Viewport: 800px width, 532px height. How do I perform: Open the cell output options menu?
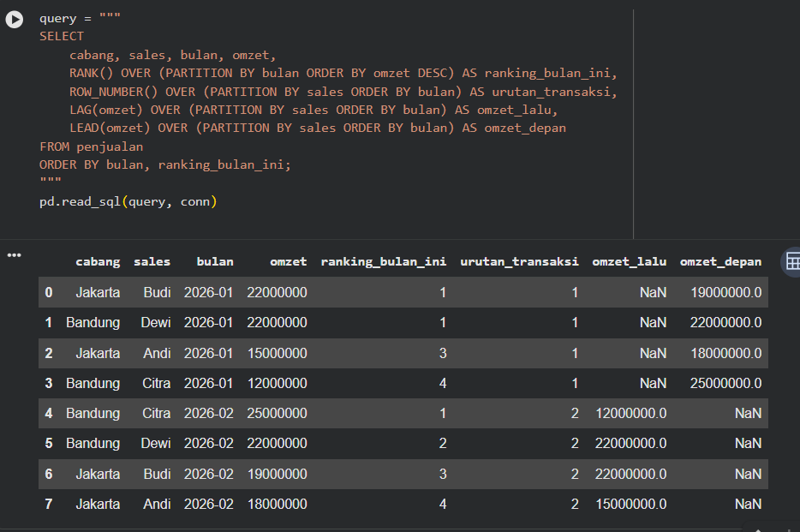pyautogui.click(x=15, y=254)
